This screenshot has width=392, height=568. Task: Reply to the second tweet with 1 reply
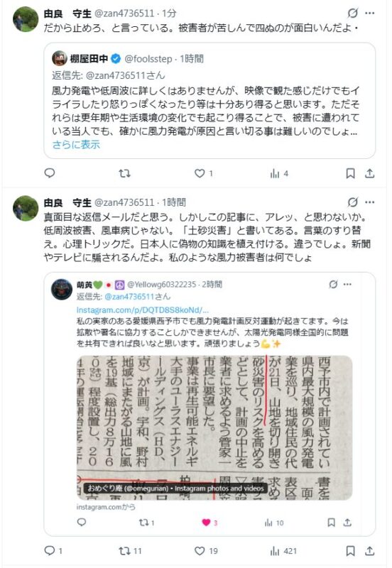tap(53, 551)
